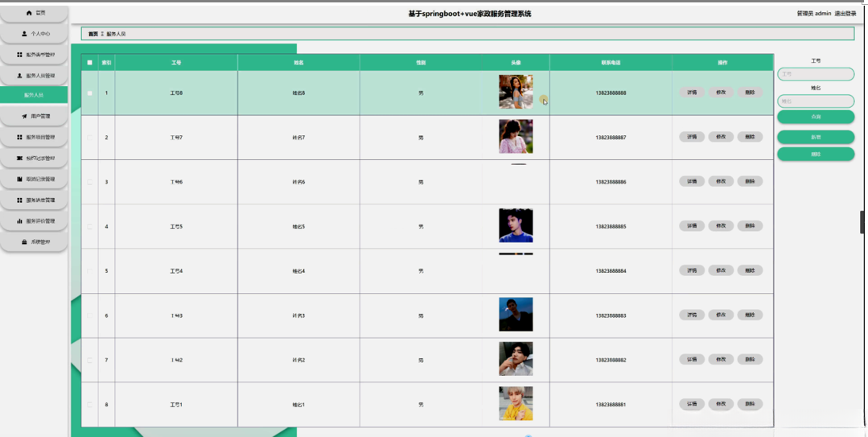
Task: Open 用户管理 paper-plane icon menu
Action: [x=35, y=117]
